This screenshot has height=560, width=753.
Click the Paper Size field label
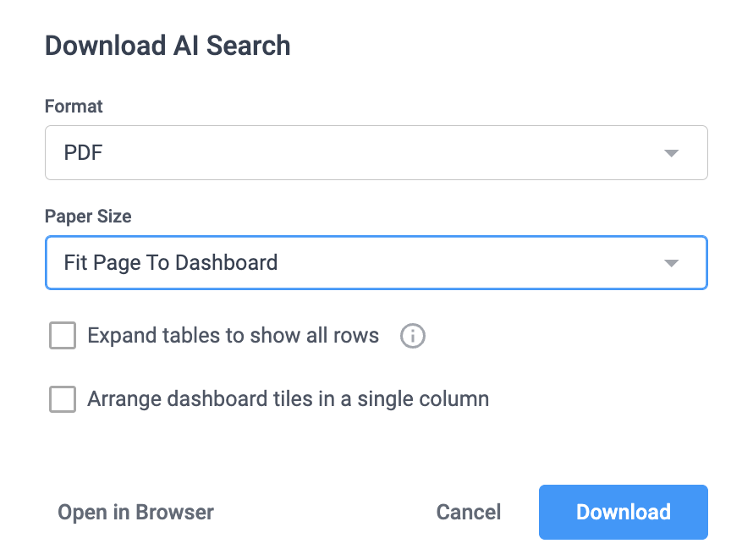(88, 217)
